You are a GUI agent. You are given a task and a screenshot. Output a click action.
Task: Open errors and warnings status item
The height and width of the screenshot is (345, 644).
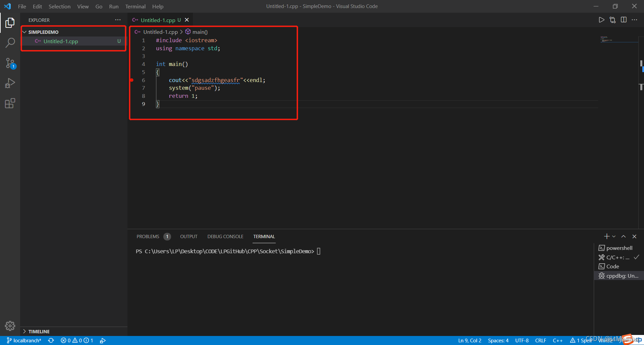(77, 340)
